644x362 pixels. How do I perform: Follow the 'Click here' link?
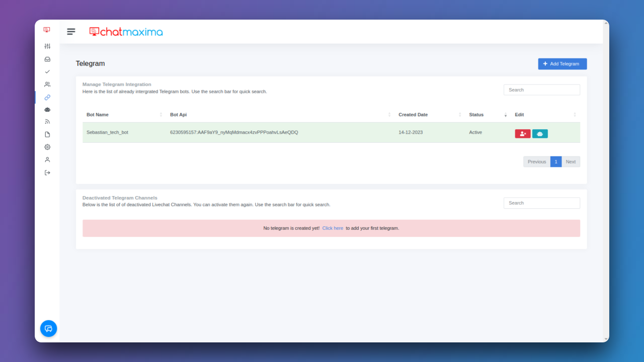tap(333, 228)
